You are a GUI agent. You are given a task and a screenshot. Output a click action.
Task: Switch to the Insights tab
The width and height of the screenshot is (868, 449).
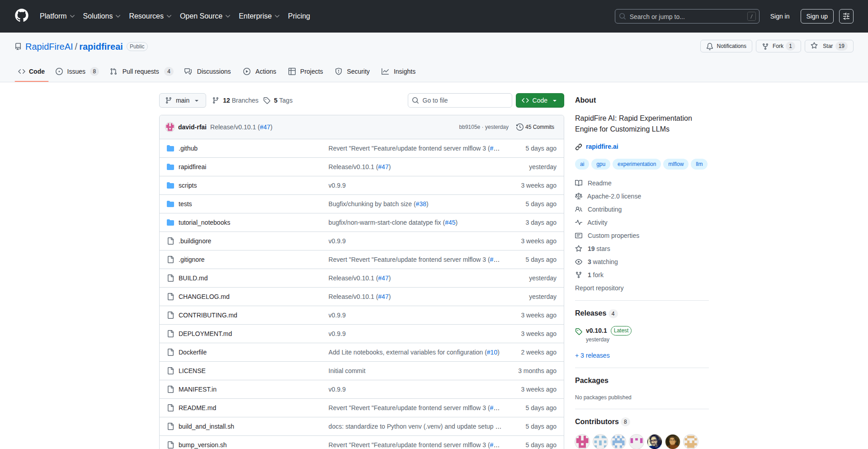pyautogui.click(x=398, y=71)
